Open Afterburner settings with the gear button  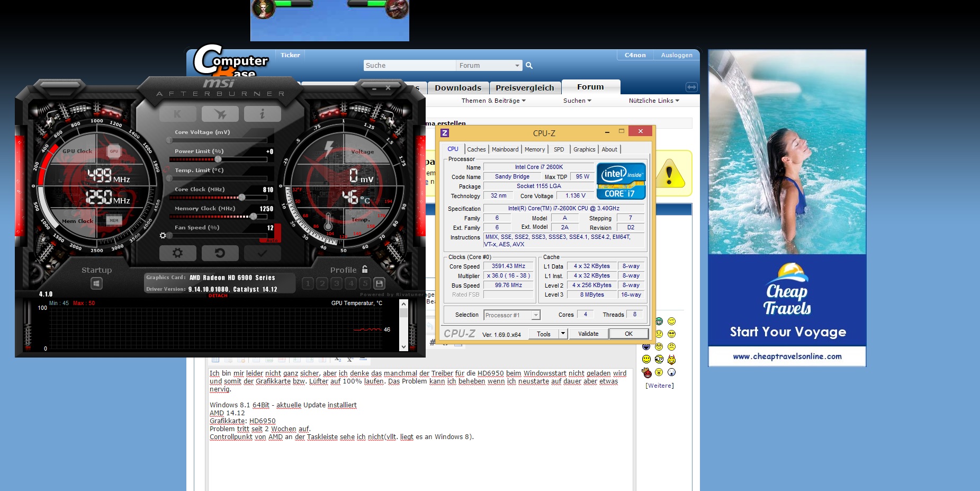click(x=177, y=253)
